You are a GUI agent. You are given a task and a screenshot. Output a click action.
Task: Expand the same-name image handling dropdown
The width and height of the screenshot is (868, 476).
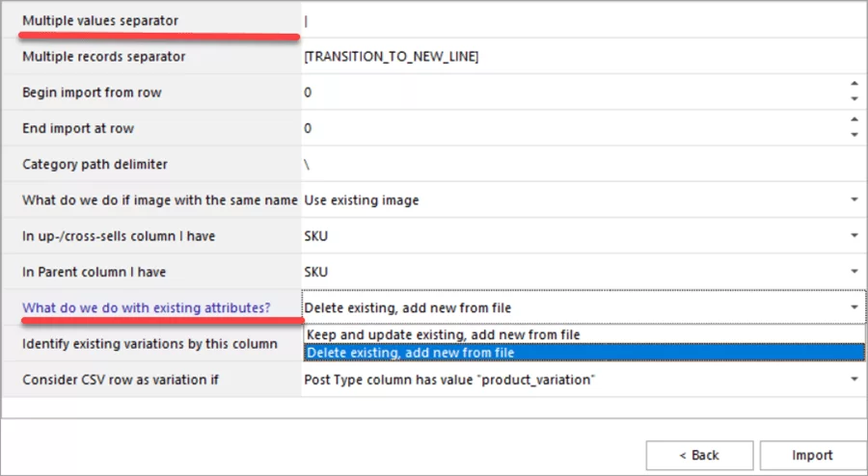(x=854, y=199)
